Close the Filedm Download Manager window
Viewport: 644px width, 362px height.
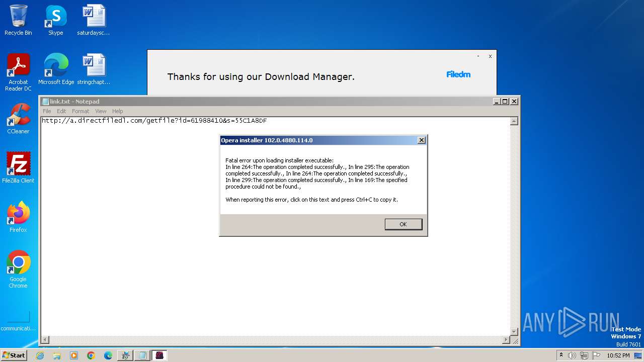(x=490, y=56)
